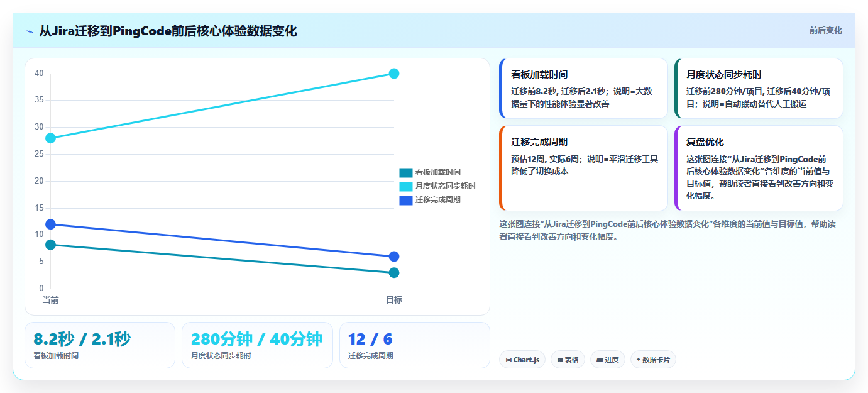Click the 月度状态同步耗时 legend label
The height and width of the screenshot is (393, 868).
pos(445,186)
